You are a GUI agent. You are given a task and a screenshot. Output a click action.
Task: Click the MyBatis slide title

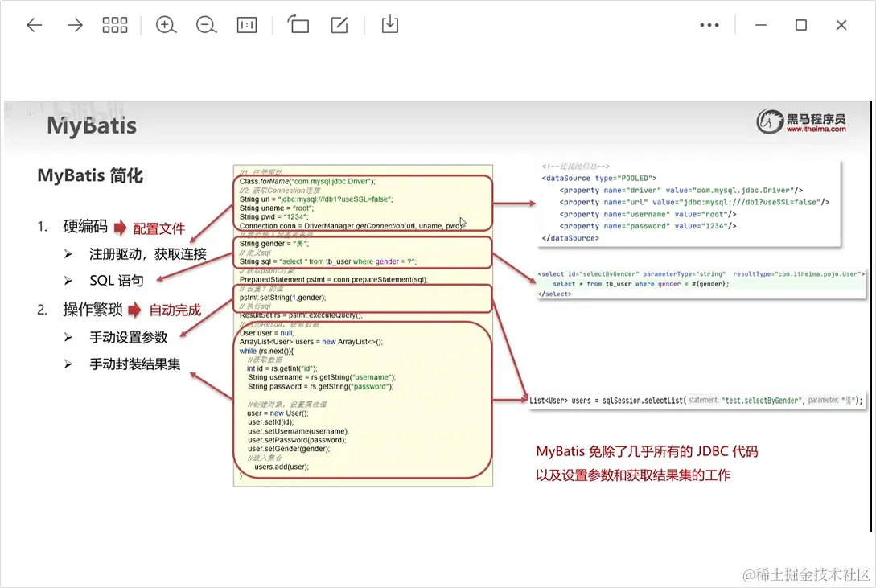tap(93, 125)
